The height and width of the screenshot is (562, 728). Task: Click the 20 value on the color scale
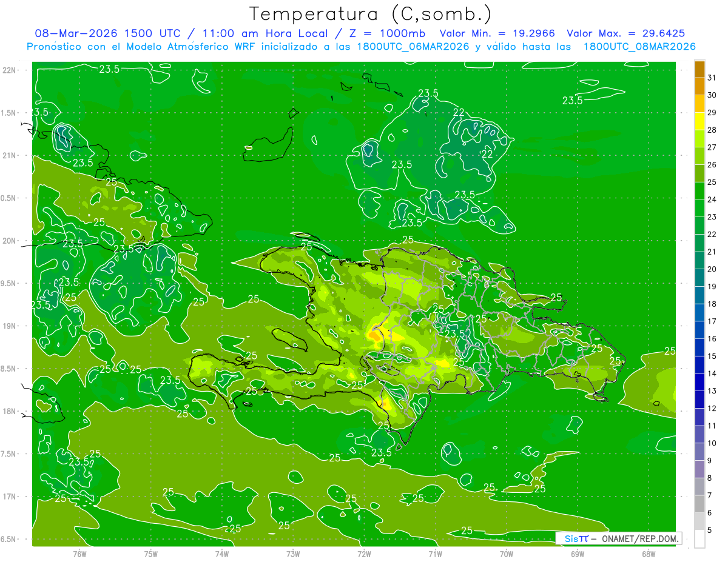[x=712, y=269]
